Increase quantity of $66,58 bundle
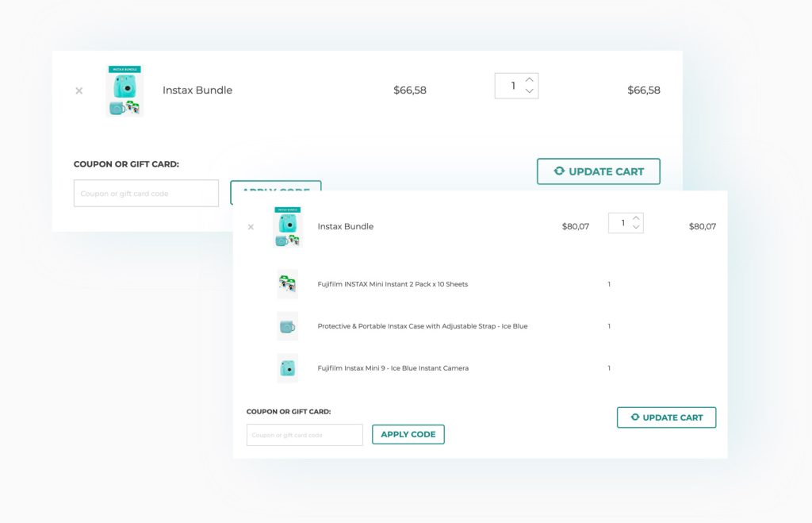 click(x=529, y=80)
